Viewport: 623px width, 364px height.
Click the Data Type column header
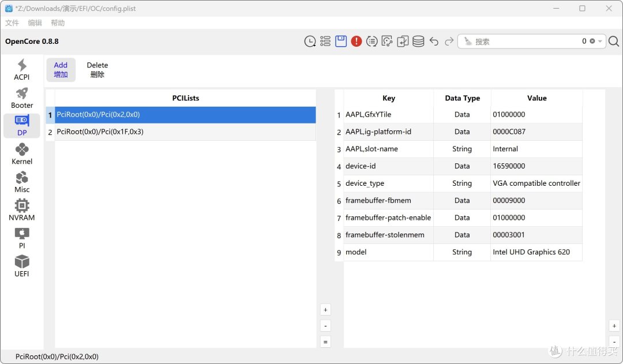click(x=462, y=98)
